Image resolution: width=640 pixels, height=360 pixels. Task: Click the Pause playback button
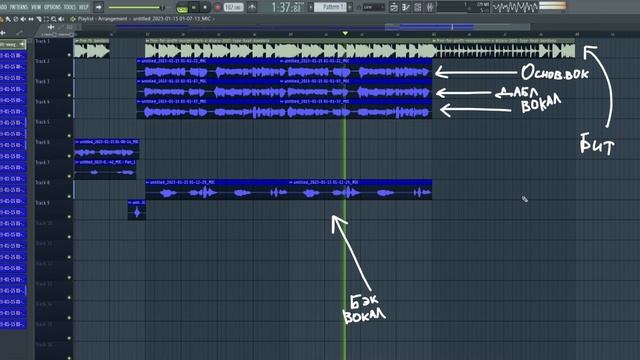pos(194,7)
